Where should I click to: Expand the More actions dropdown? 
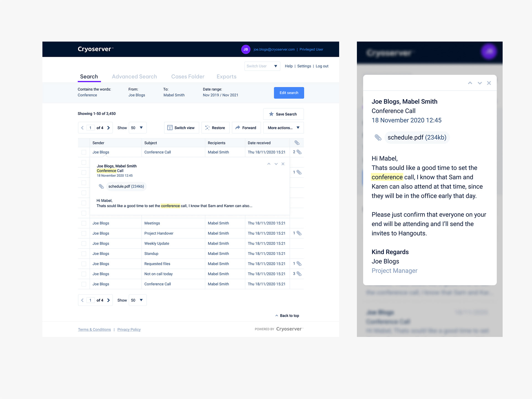click(283, 128)
